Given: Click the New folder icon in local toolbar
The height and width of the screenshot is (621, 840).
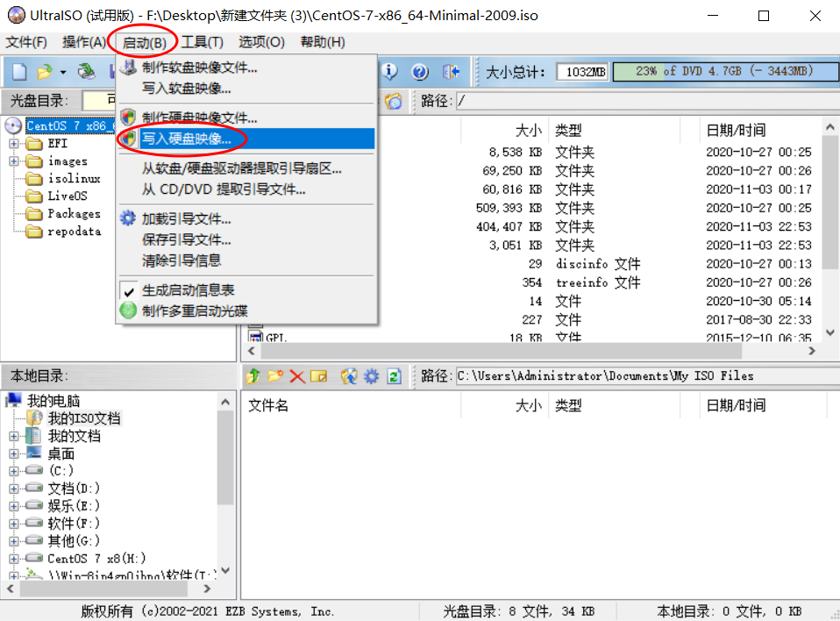Looking at the screenshot, I should [275, 376].
